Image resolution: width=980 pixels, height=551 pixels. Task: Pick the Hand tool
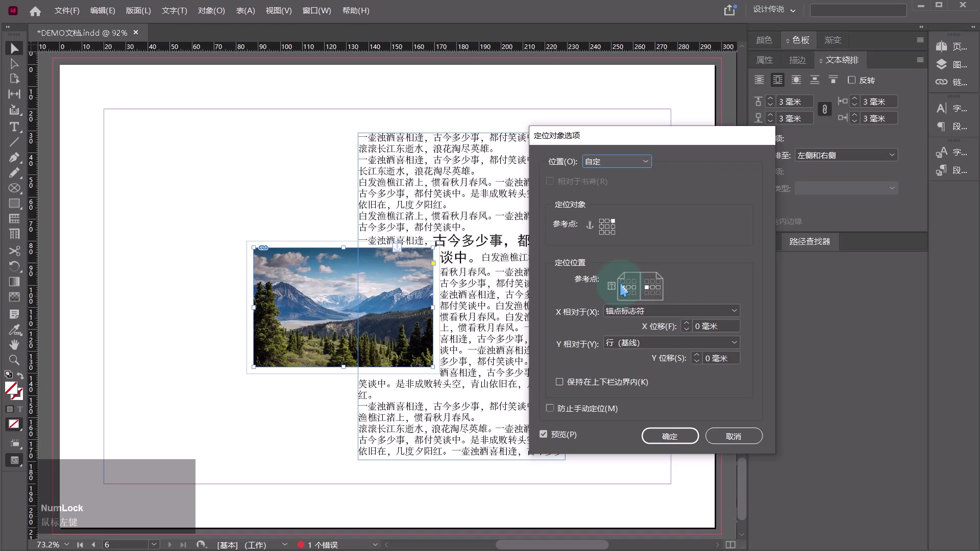click(x=14, y=344)
